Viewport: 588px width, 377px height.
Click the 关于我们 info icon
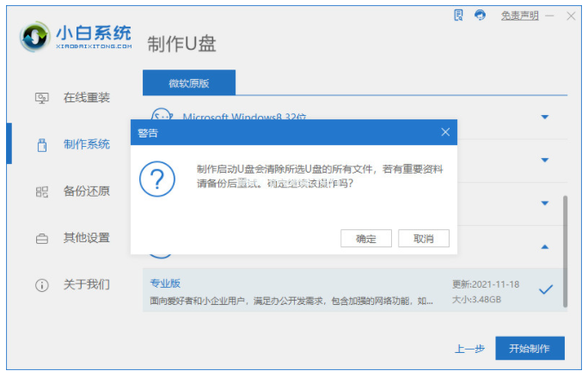coord(41,284)
